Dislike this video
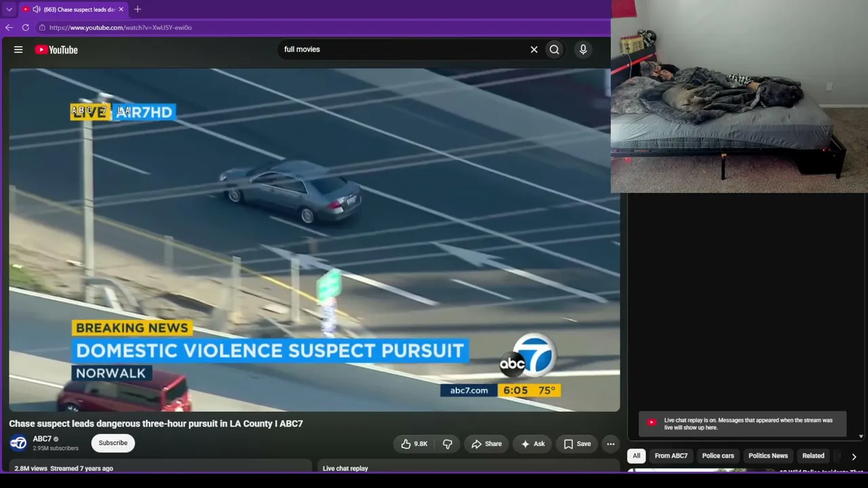 (x=448, y=444)
